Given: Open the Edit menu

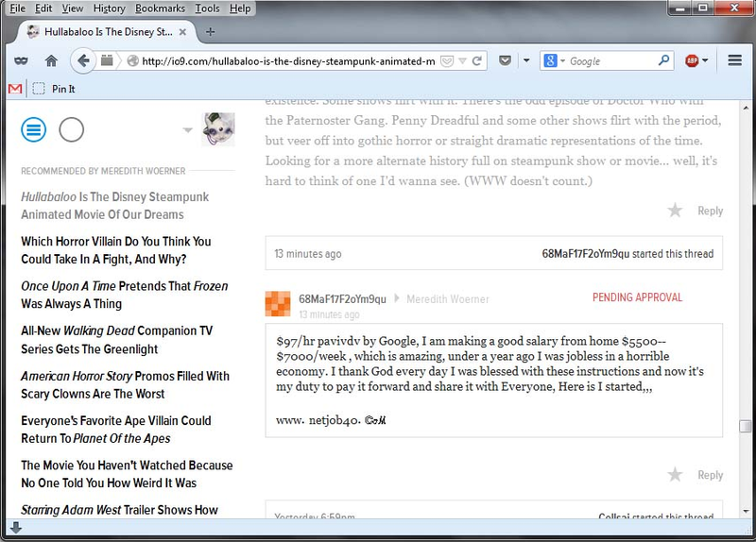Looking at the screenshot, I should (x=43, y=8).
